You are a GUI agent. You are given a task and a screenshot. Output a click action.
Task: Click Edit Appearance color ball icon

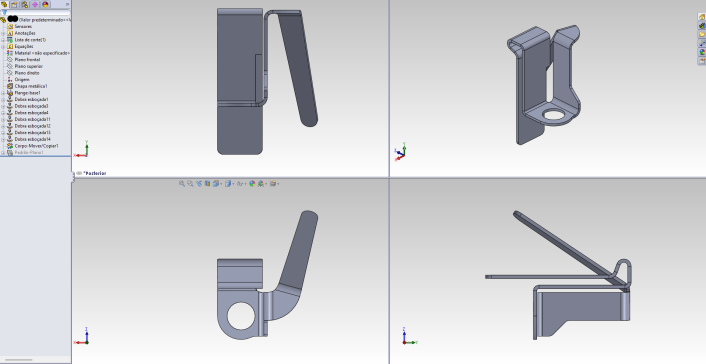pyautogui.click(x=252, y=184)
